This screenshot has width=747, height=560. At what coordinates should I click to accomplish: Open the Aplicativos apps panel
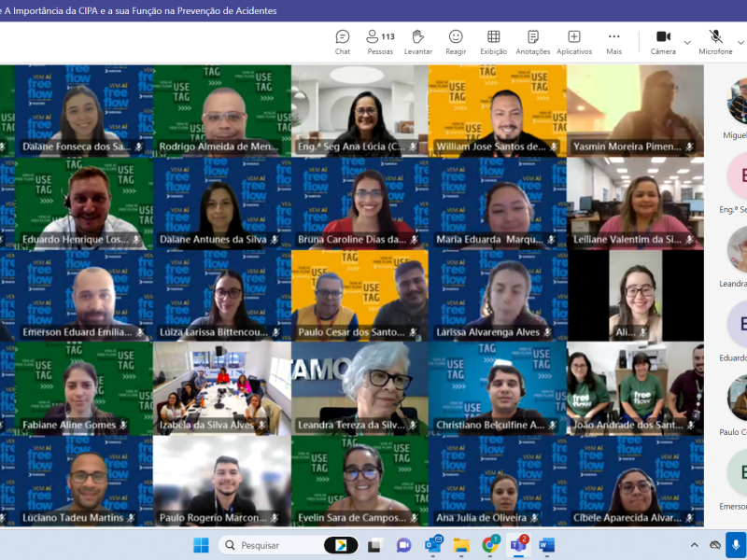point(574,42)
